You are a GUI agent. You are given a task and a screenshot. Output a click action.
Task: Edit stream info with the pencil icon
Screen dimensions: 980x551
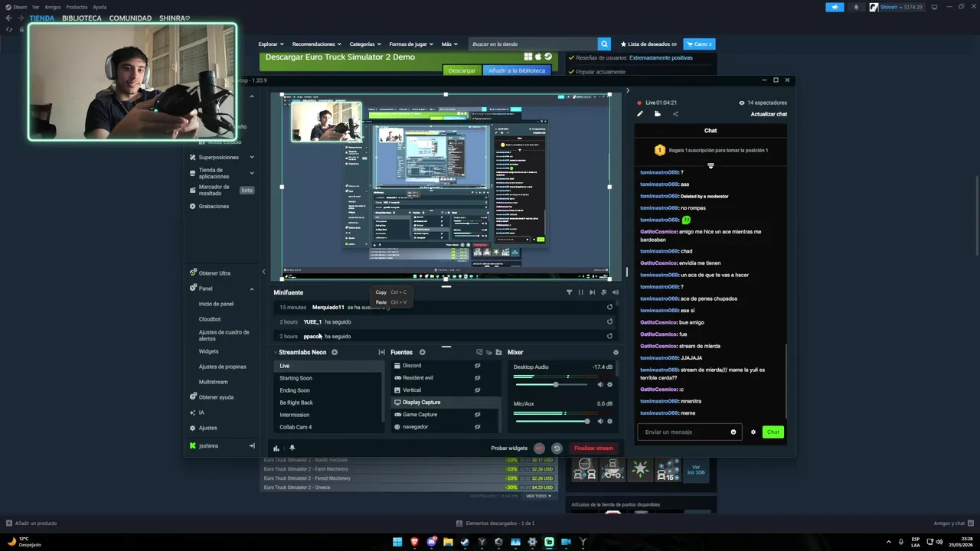click(x=640, y=114)
